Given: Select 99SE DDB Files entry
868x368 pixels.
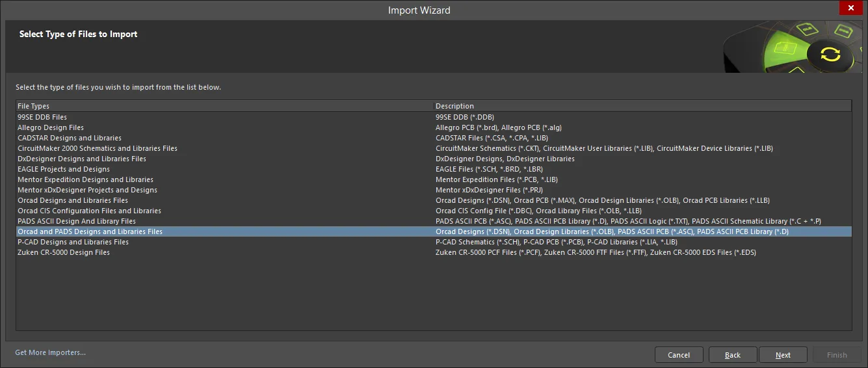Looking at the screenshot, I should tap(434, 117).
